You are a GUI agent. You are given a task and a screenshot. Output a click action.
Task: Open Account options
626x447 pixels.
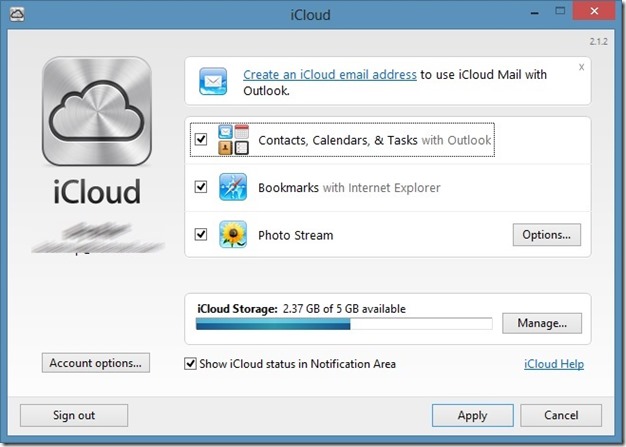96,363
